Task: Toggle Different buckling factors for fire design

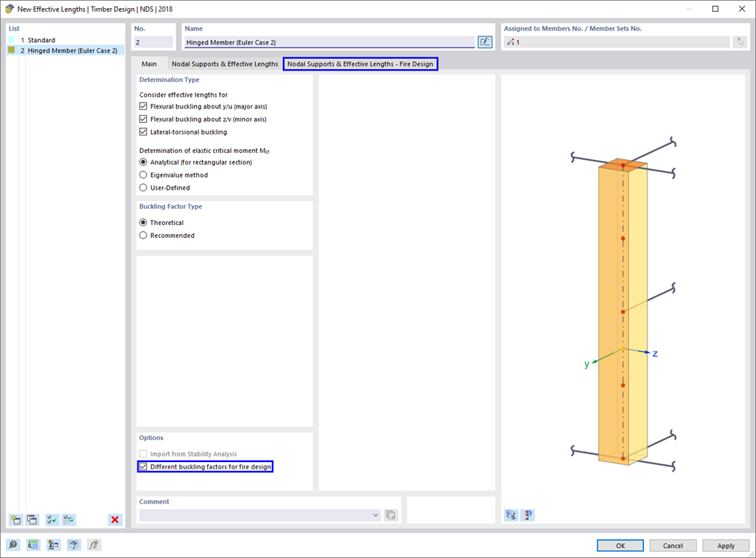Action: pos(143,467)
